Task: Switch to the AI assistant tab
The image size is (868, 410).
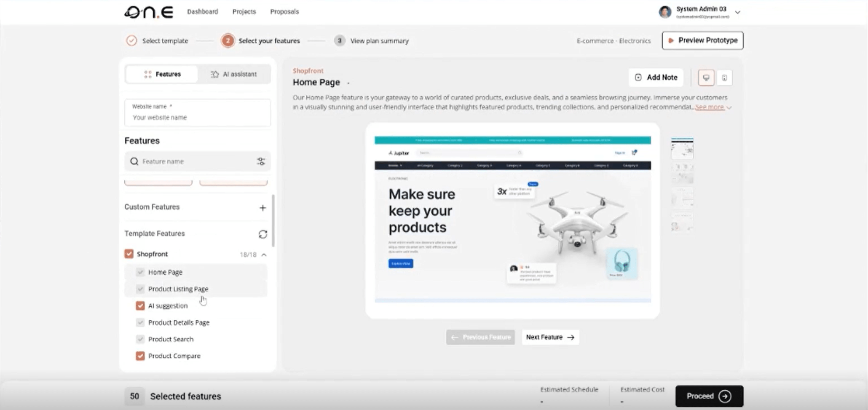Action: pos(234,74)
